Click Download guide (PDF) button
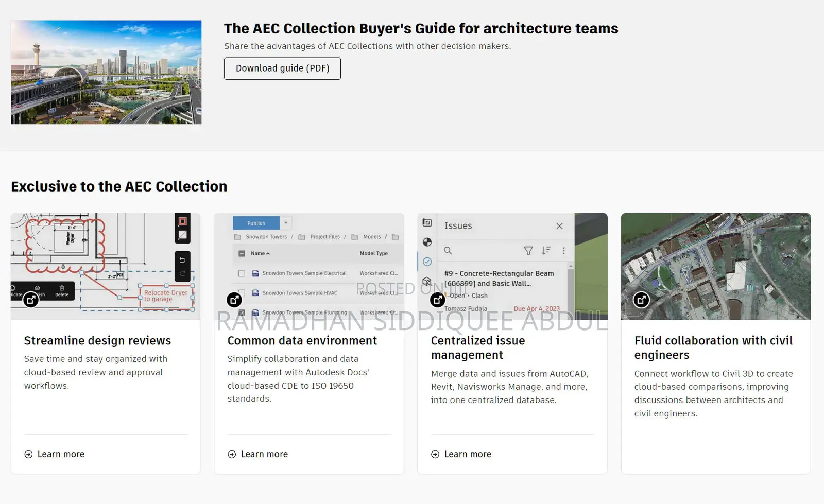The width and height of the screenshot is (824, 504). tap(282, 68)
